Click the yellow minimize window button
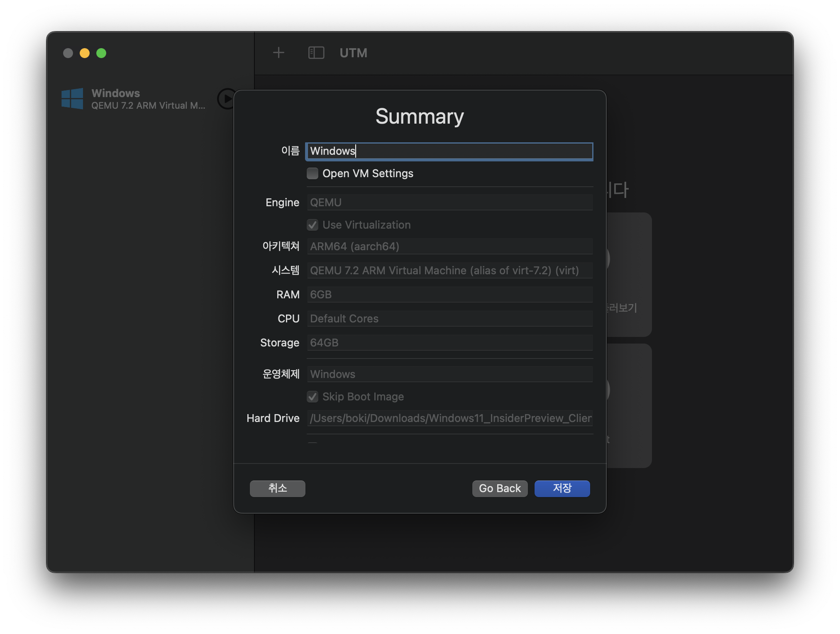 tap(85, 53)
